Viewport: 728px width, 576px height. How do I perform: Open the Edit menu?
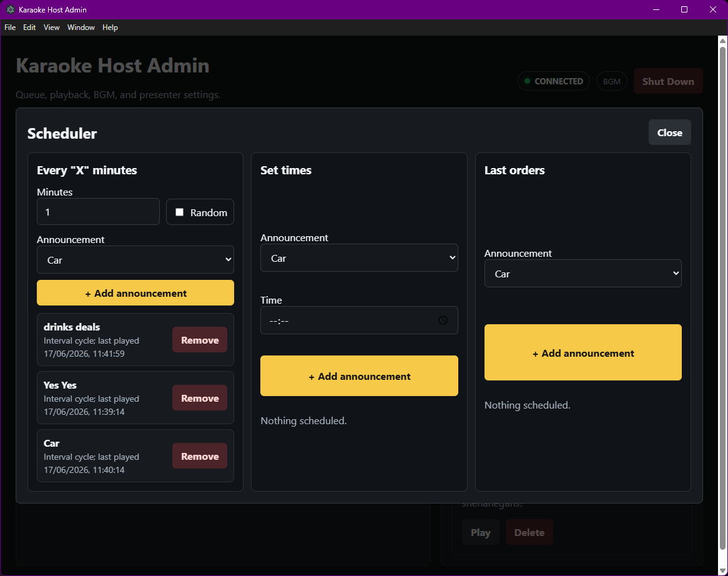pos(29,27)
